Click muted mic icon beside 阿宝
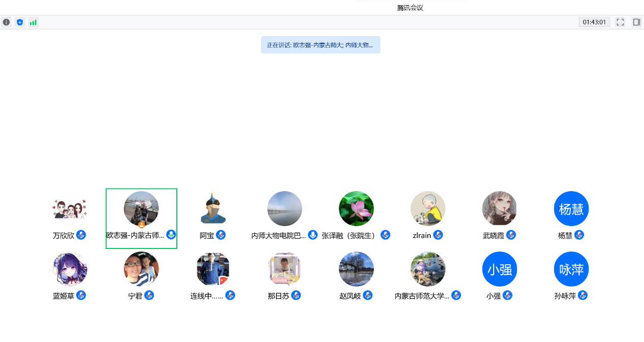This screenshot has width=644, height=342. coord(221,235)
